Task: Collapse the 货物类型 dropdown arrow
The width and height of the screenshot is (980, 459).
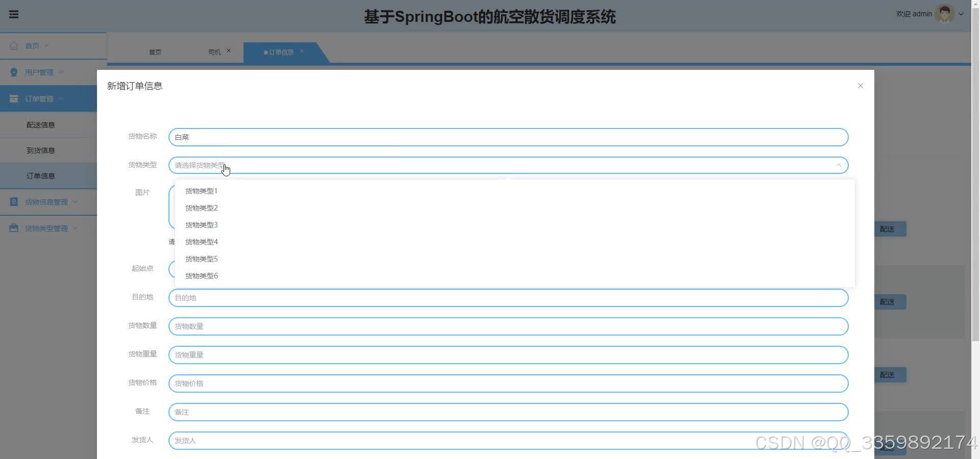Action: (839, 165)
